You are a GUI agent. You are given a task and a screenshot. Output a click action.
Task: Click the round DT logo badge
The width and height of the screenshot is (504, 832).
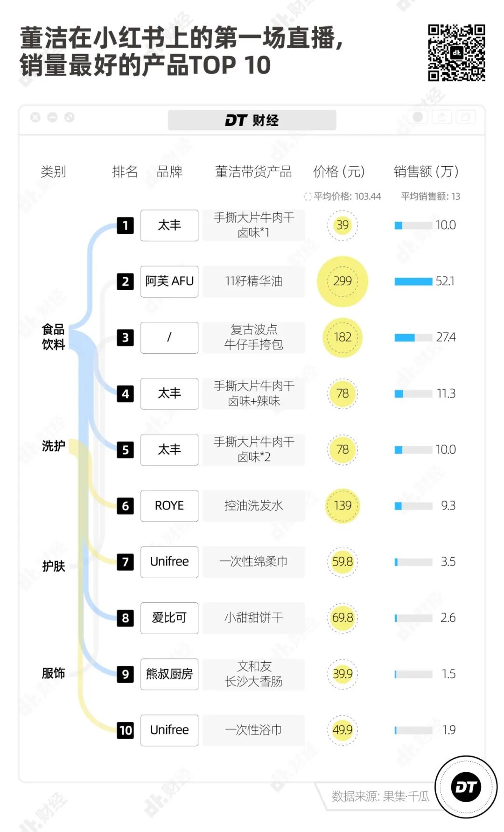point(466,787)
